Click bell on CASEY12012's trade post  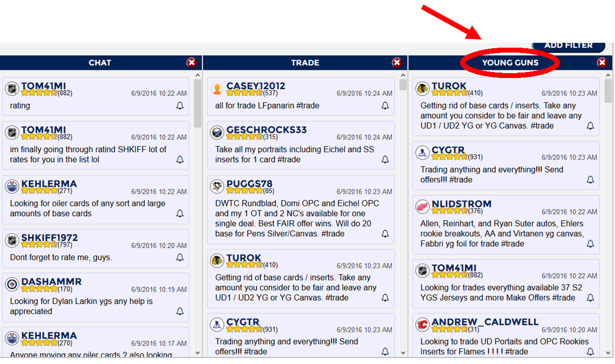click(x=385, y=106)
